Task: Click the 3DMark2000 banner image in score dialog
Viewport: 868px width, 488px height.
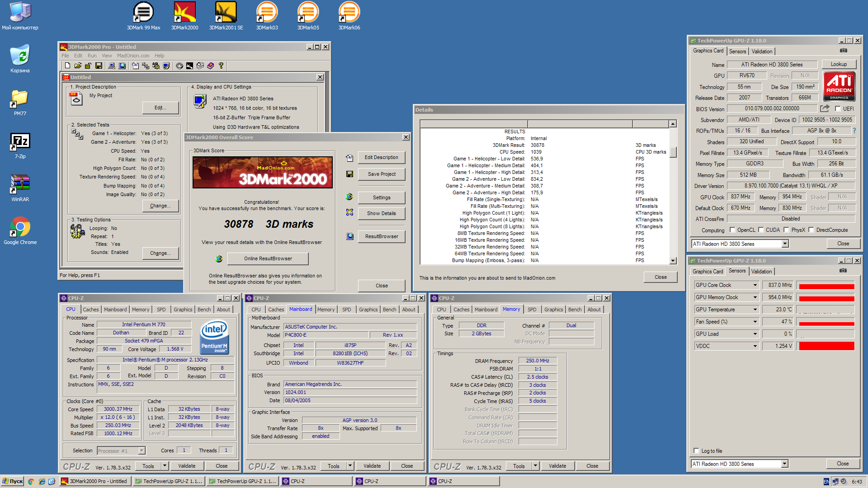Action: click(x=262, y=173)
